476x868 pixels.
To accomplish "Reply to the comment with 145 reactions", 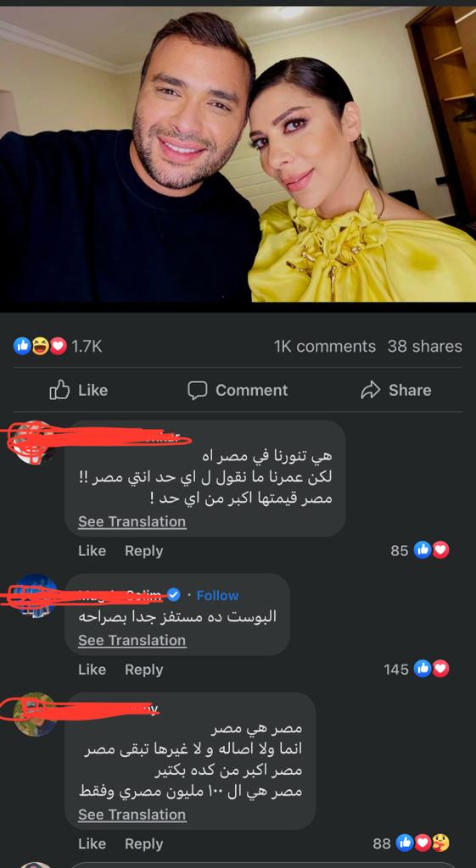I will pyautogui.click(x=144, y=670).
